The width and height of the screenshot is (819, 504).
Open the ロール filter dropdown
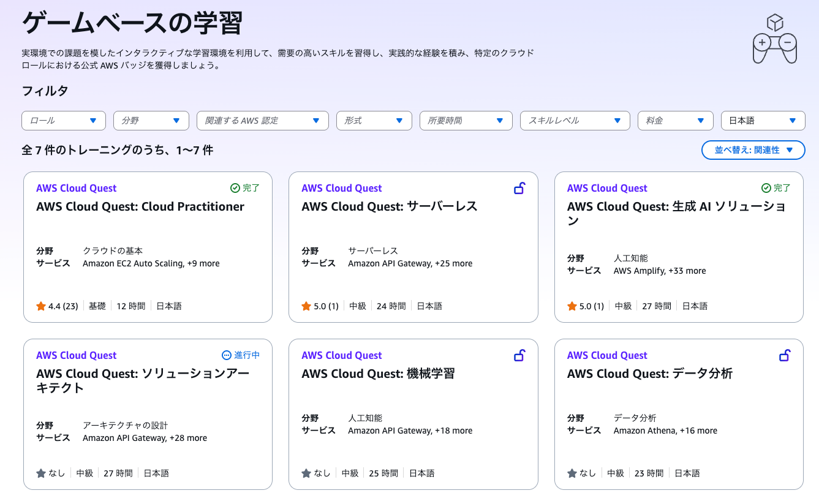click(x=64, y=121)
